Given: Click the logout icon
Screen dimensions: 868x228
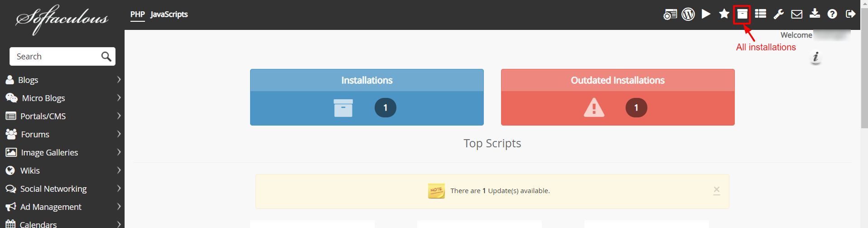Looking at the screenshot, I should coord(850,14).
